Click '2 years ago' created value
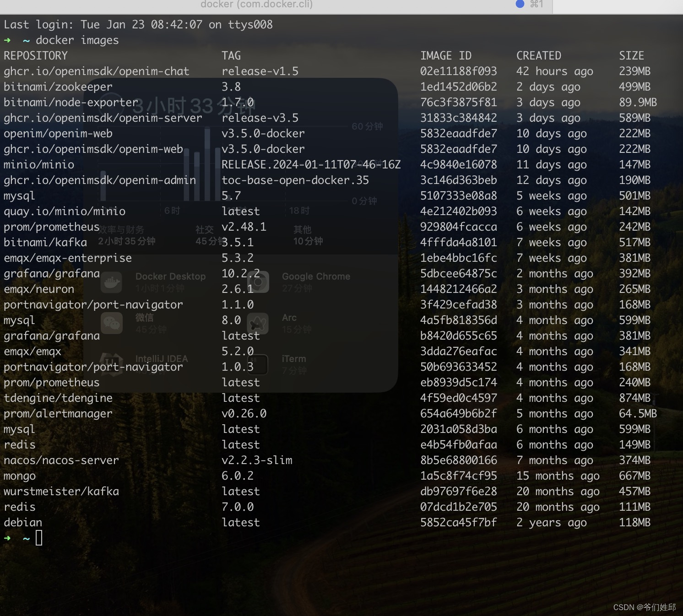The height and width of the screenshot is (616, 683). (x=552, y=523)
